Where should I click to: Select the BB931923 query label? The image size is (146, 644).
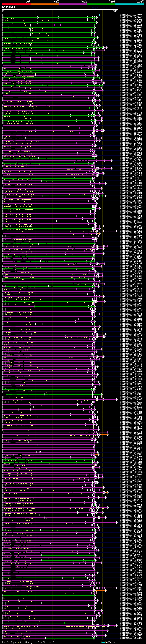tap(8, 8)
